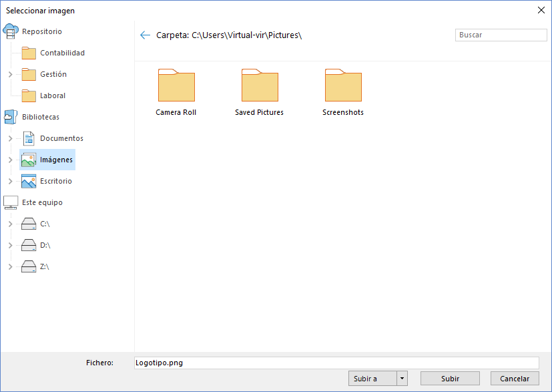Click the Cancelar button
This screenshot has width=552, height=392.
[x=515, y=379]
